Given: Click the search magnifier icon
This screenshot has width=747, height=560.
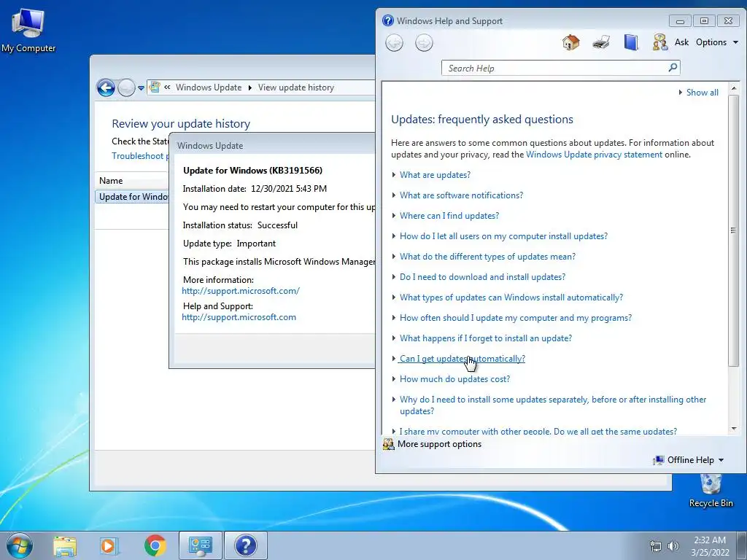Looking at the screenshot, I should click(x=673, y=68).
